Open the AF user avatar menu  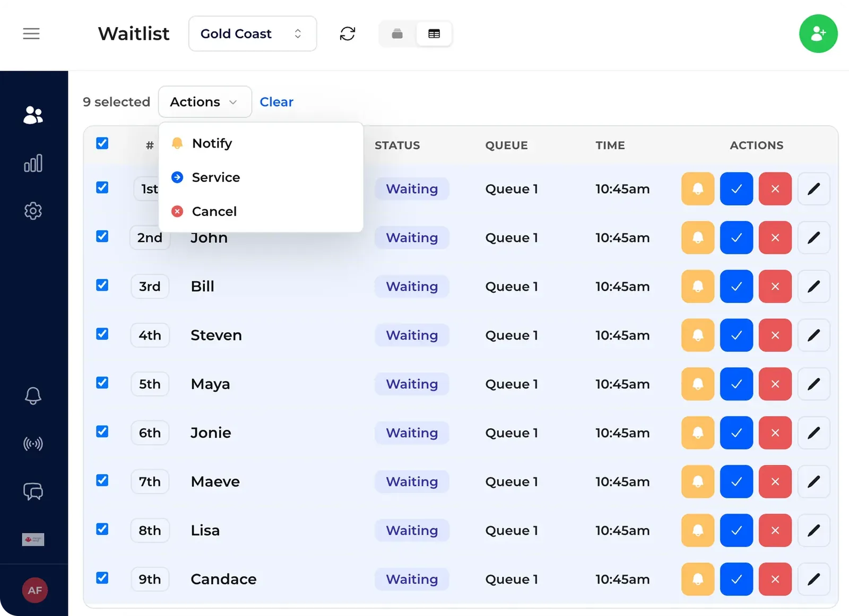(35, 590)
